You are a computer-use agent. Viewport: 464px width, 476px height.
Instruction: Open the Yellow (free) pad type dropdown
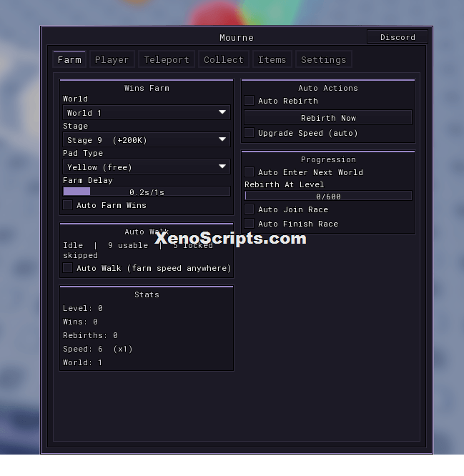coord(147,167)
